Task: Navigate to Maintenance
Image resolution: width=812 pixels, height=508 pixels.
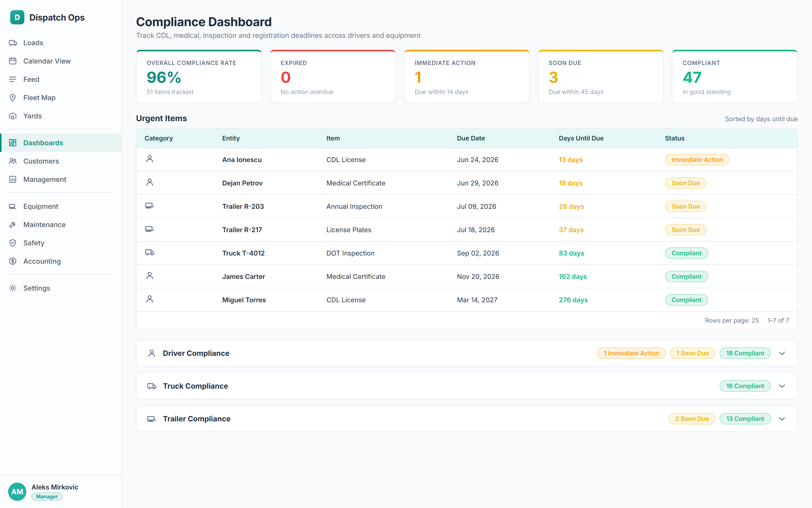Action: [61, 225]
